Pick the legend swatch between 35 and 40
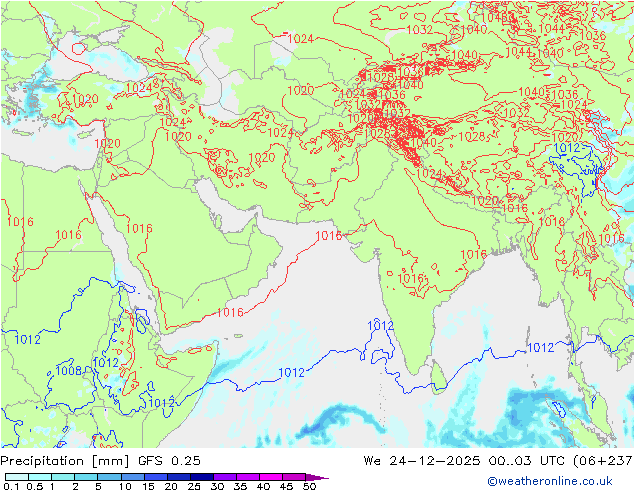634x490 pixels. click(x=247, y=477)
